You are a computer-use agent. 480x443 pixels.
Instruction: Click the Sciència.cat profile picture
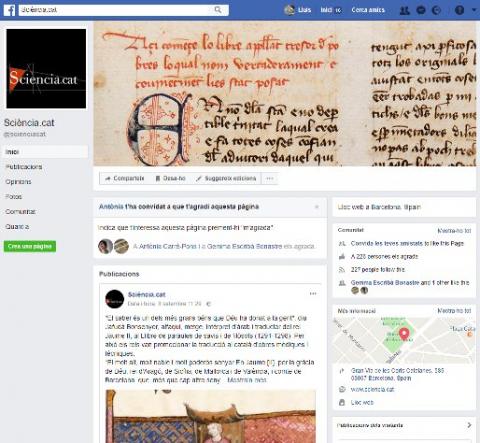tap(46, 69)
